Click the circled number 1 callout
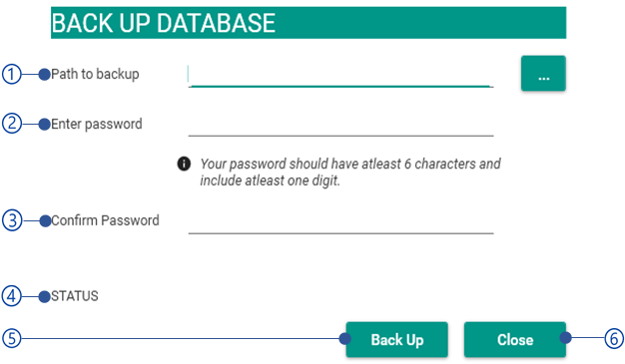This screenshot has height=364, width=625. point(12,74)
